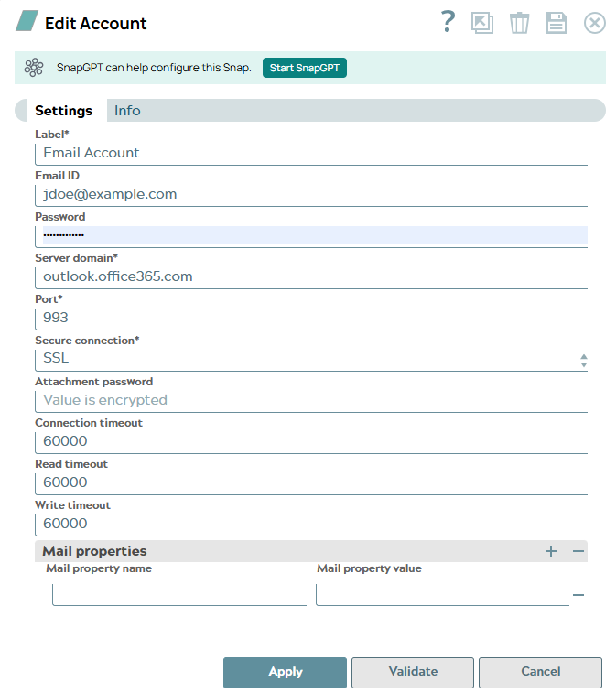Close the Edit Account dialog

click(595, 23)
